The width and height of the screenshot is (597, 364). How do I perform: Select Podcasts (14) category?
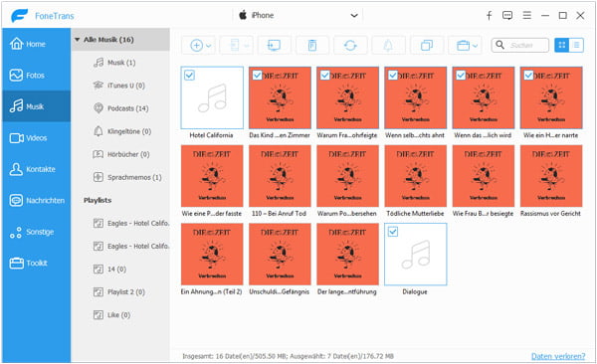click(x=120, y=108)
